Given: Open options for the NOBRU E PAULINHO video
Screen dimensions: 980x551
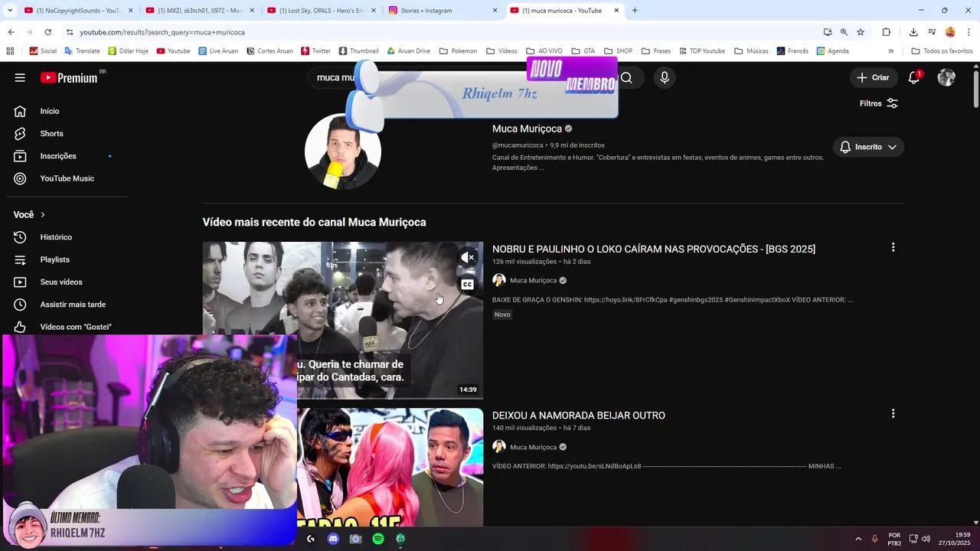Looking at the screenshot, I should click(x=893, y=247).
